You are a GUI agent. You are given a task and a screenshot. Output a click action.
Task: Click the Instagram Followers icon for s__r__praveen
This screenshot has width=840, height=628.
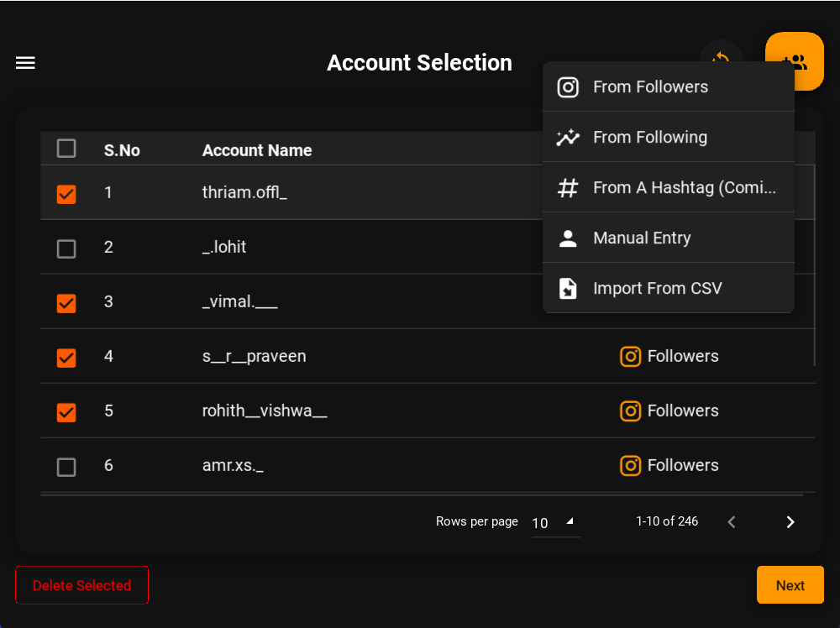(x=631, y=356)
